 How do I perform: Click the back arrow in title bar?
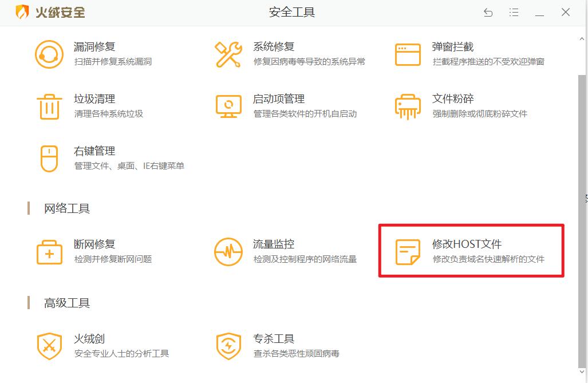click(487, 12)
